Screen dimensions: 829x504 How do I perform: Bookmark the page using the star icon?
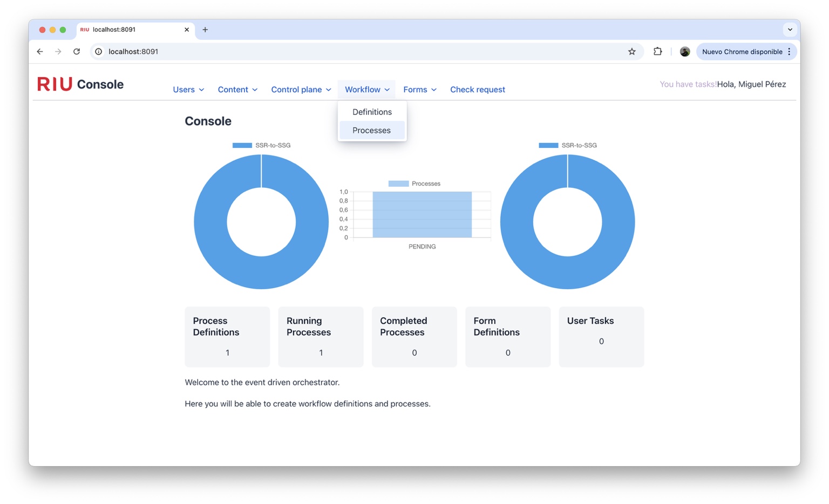pos(631,51)
